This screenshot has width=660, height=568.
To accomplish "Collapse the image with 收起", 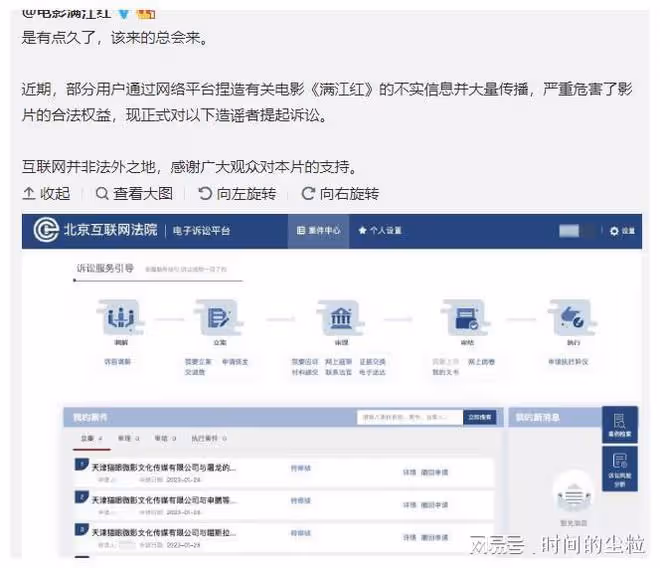I will [46, 194].
